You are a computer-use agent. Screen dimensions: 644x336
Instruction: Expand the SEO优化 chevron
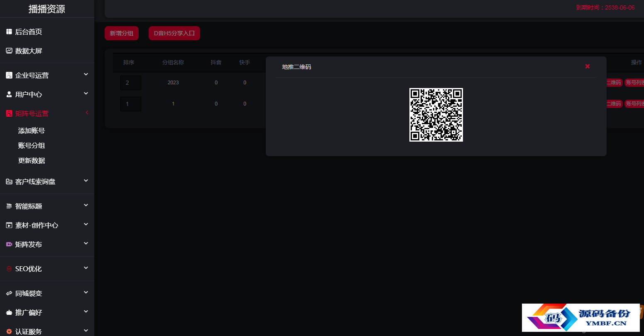(x=86, y=268)
